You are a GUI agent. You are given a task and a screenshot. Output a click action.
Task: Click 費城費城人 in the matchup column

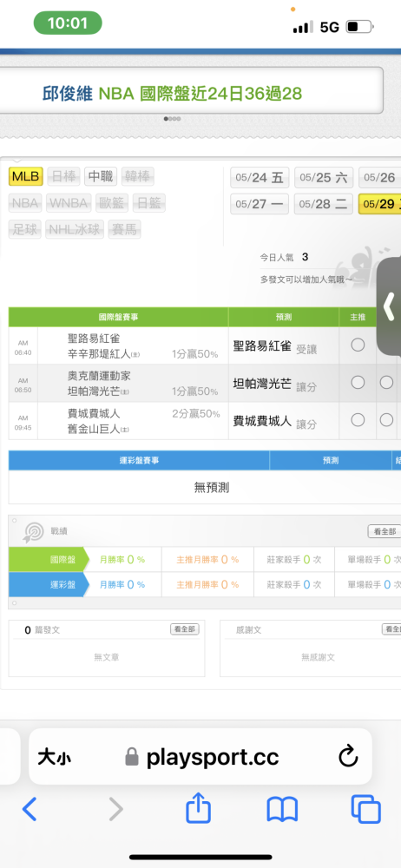click(x=94, y=413)
